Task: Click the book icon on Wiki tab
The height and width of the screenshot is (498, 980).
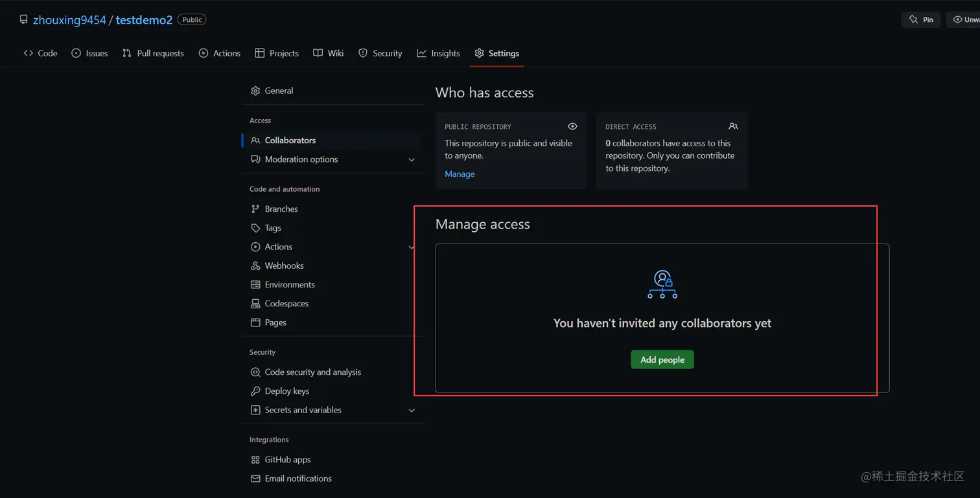Action: coord(318,53)
